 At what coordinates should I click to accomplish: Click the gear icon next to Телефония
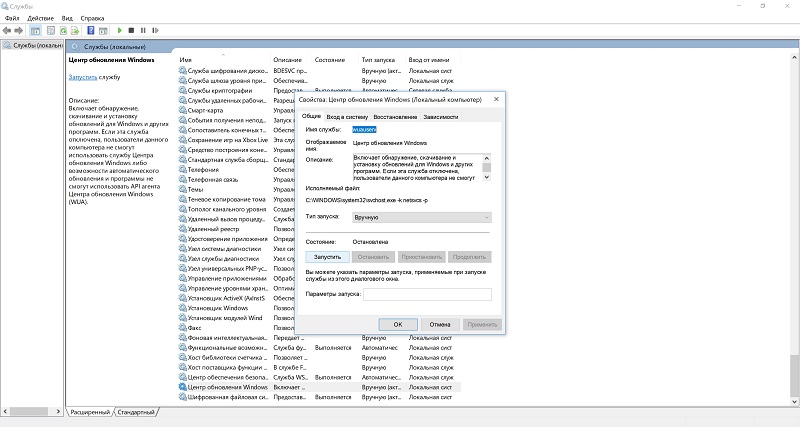click(183, 169)
